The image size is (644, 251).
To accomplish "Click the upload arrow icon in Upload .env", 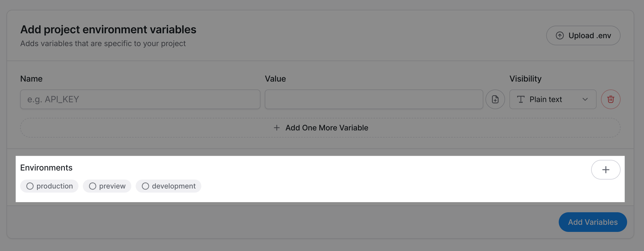I will pyautogui.click(x=560, y=35).
